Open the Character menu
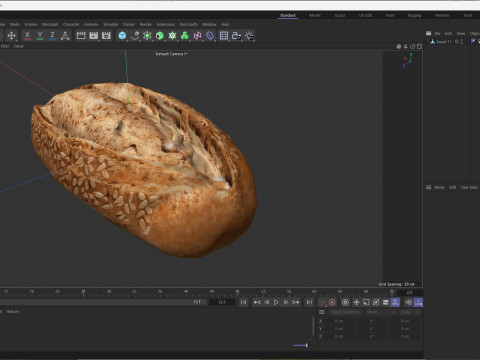Viewport: 480px width, 360px height. pyautogui.click(x=71, y=24)
